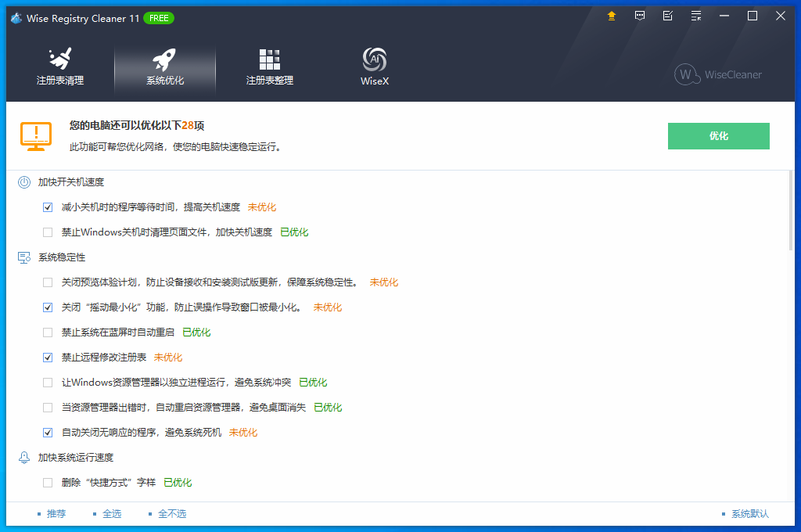This screenshot has height=532, width=801.
Task: Open the hamburger menu icon
Action: (696, 15)
